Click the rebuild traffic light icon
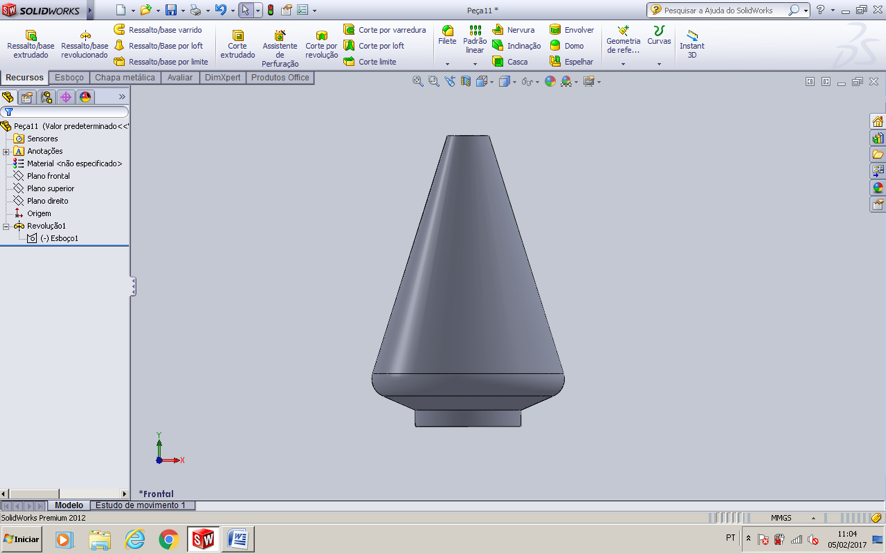This screenshot has width=886, height=554. click(271, 10)
